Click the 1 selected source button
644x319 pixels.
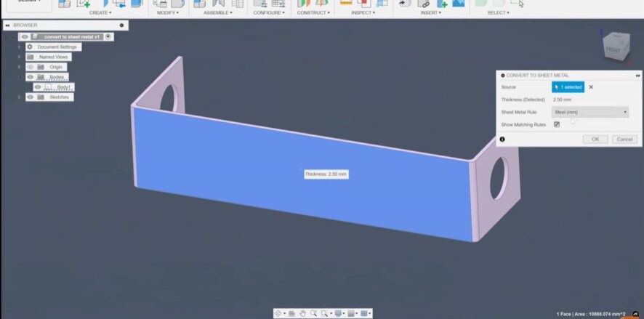(568, 87)
